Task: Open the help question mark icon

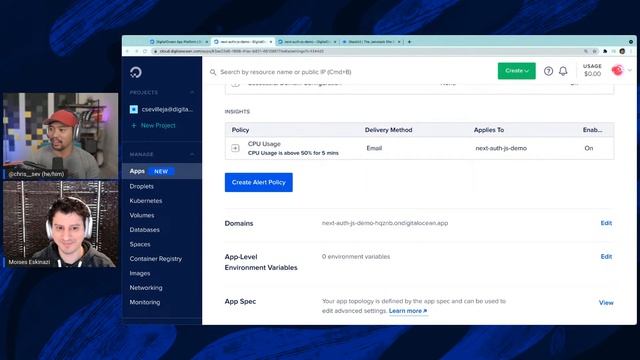Action: (548, 71)
